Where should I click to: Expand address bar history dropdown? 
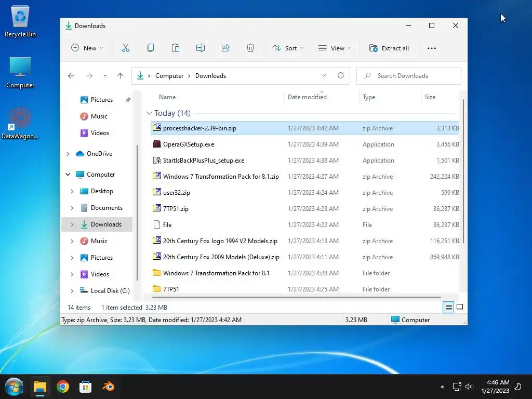324,75
